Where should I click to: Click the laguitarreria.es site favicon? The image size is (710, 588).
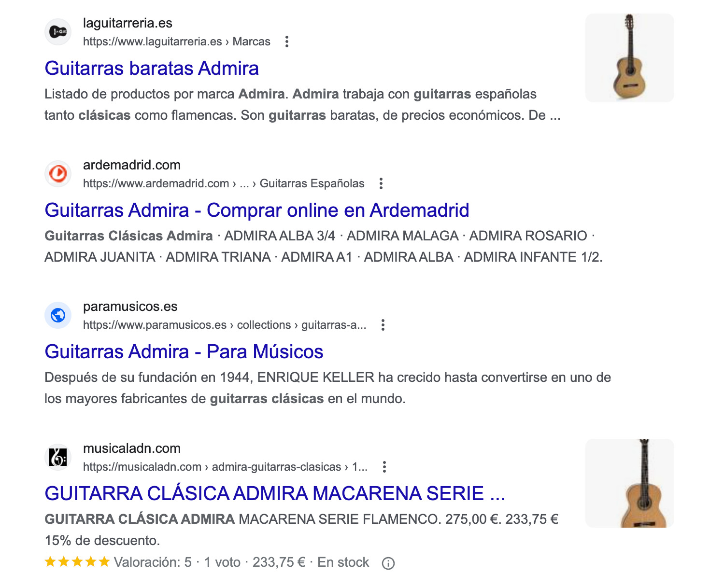coord(58,31)
